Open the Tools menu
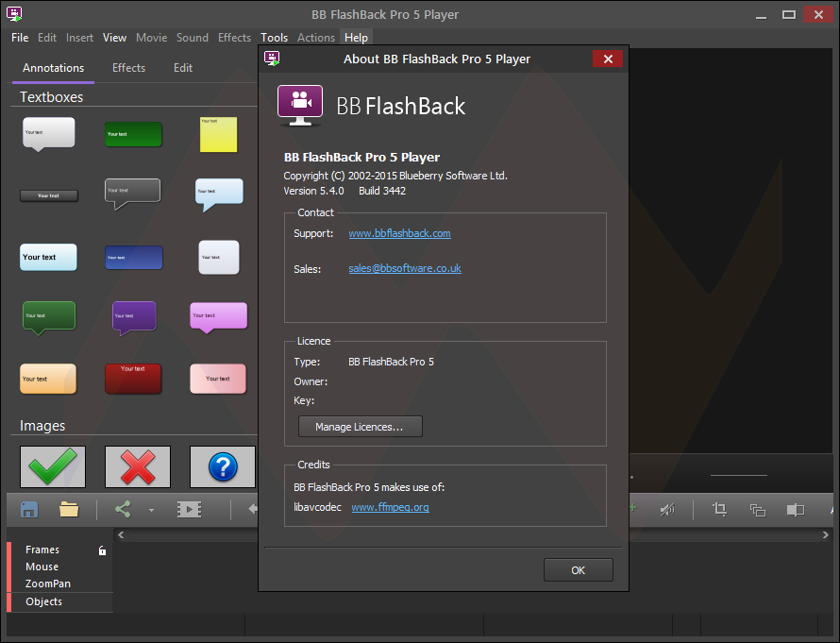 (275, 38)
